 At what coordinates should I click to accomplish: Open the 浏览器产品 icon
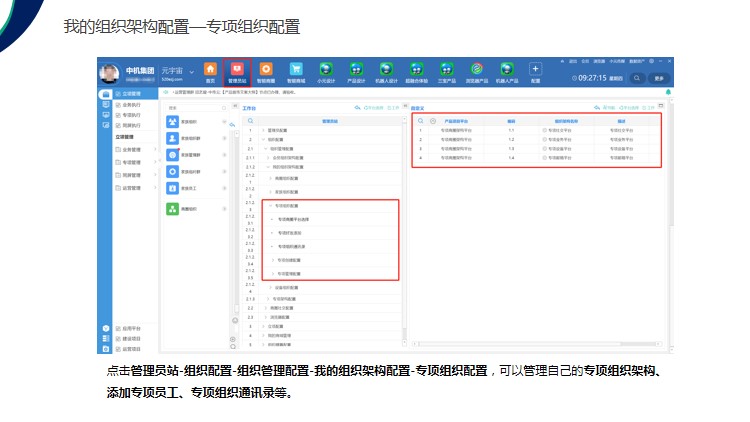point(477,71)
